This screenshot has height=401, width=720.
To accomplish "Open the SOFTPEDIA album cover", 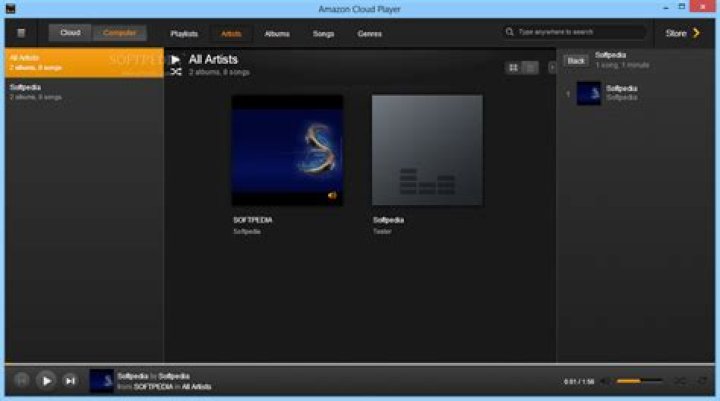I will (x=287, y=150).
